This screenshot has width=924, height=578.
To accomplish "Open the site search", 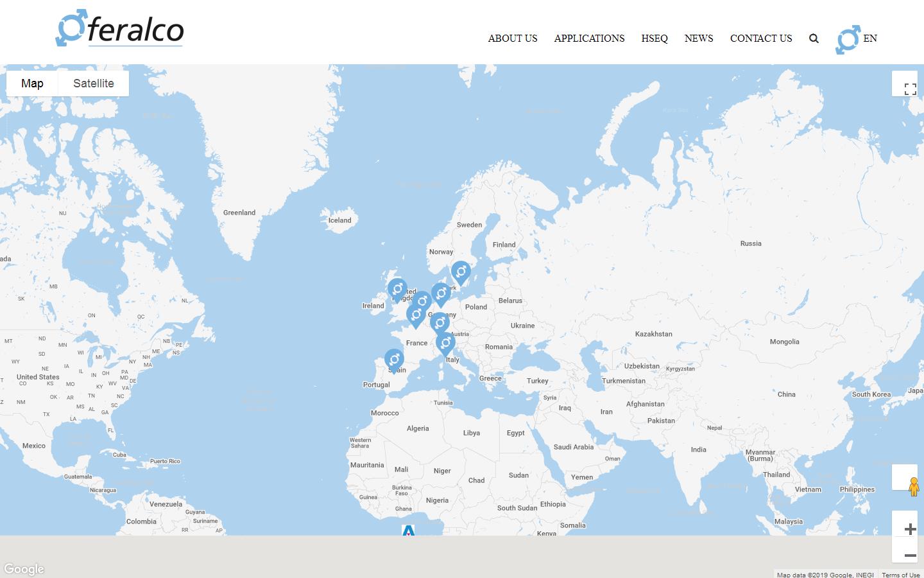I will (814, 39).
